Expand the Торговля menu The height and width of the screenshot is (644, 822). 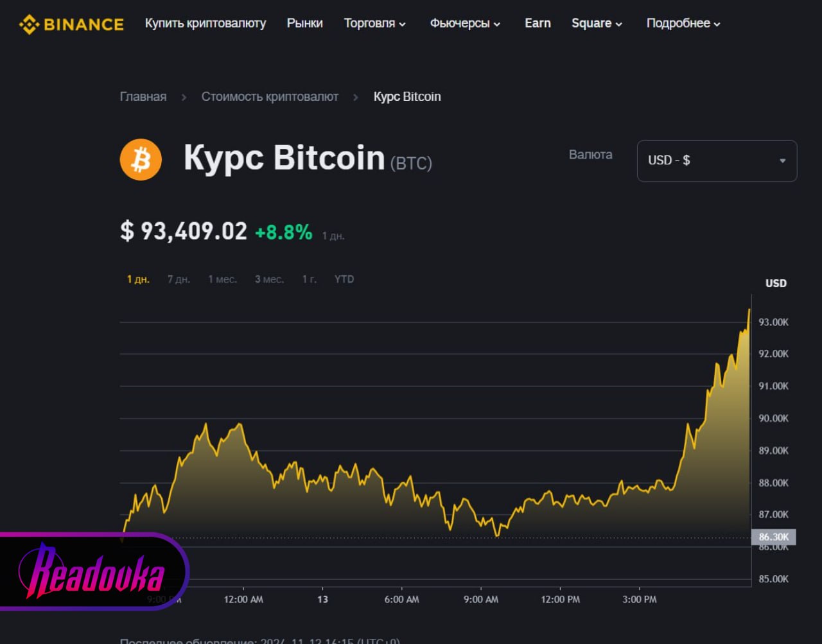[375, 24]
